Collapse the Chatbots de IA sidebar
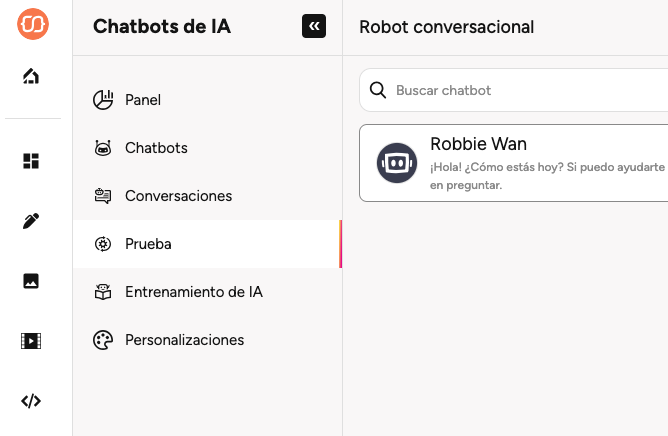 click(314, 27)
